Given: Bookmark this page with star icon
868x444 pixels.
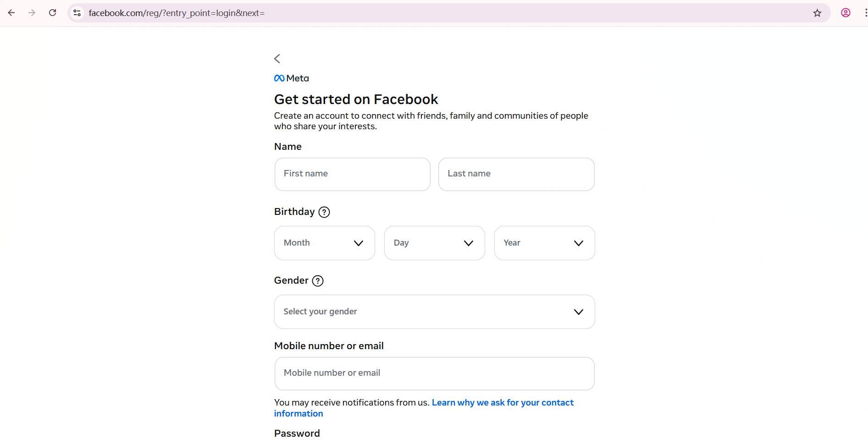Looking at the screenshot, I should tap(817, 13).
